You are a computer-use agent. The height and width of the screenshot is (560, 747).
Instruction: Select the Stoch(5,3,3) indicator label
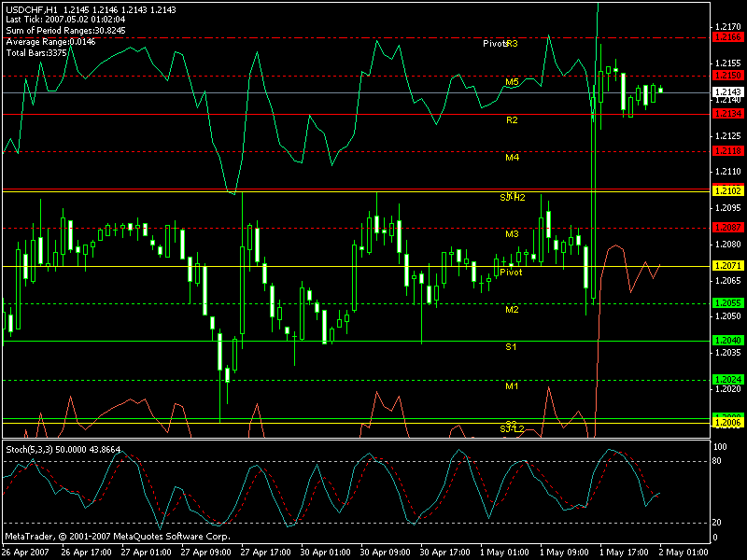point(30,451)
